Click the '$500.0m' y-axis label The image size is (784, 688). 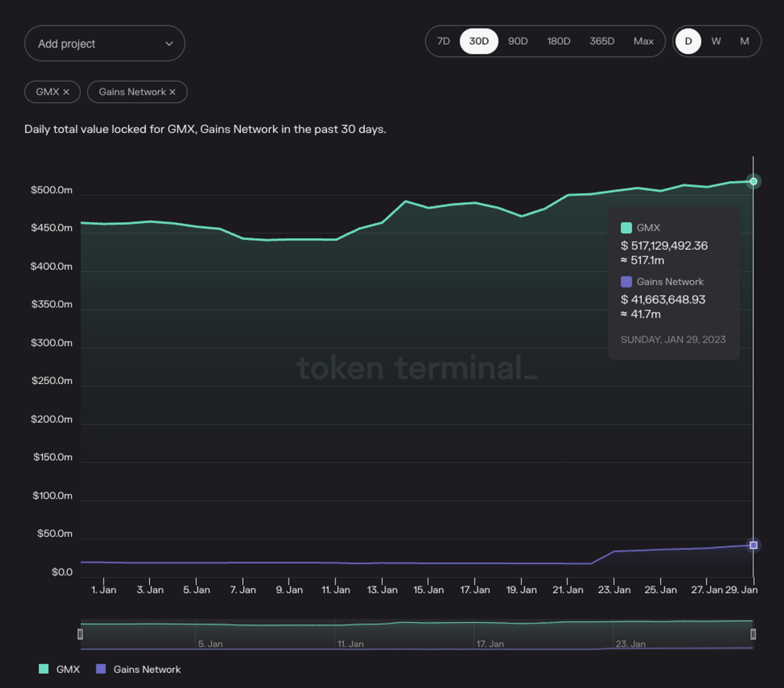coord(51,190)
